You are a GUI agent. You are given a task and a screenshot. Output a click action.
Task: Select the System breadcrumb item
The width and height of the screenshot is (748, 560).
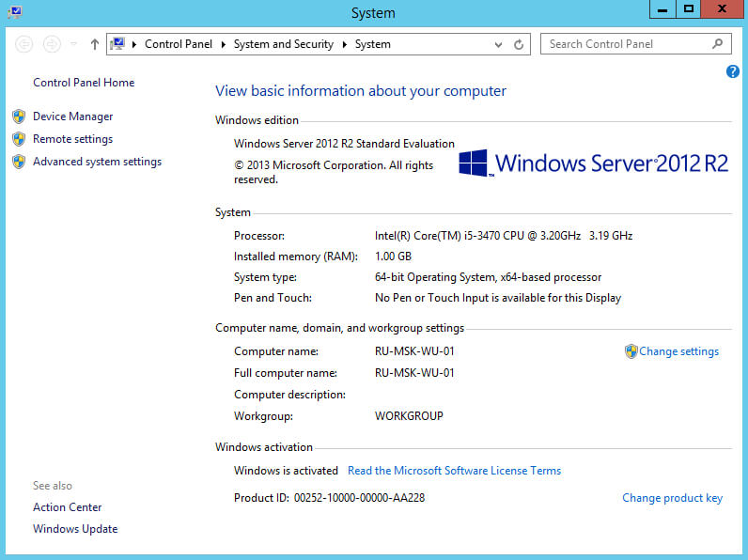coord(372,44)
